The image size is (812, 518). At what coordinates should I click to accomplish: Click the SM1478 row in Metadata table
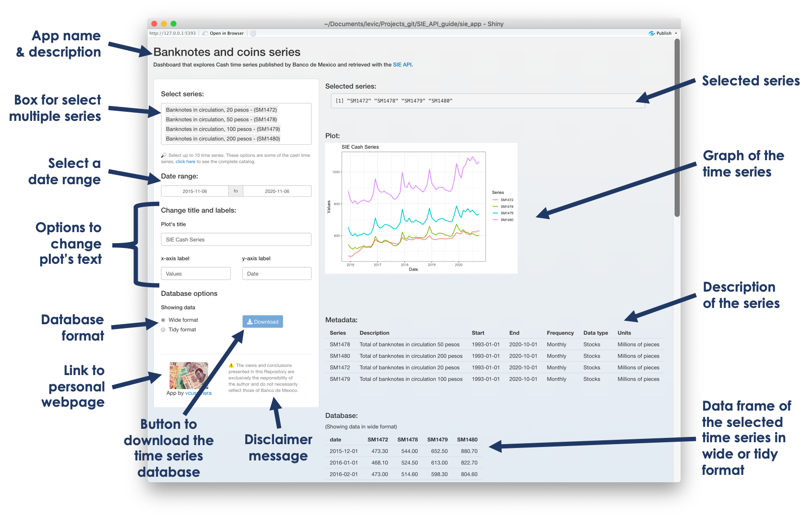pos(494,344)
